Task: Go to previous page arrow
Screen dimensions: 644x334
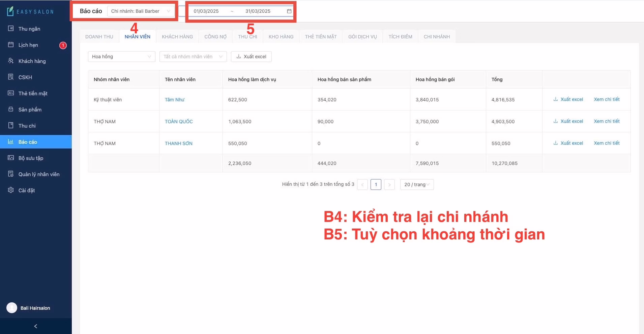Action: 362,185
